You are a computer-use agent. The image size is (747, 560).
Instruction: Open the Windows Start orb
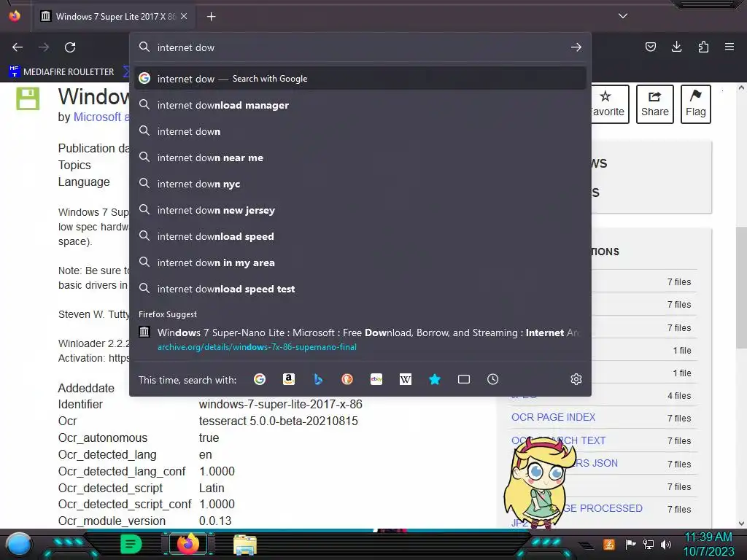click(19, 544)
